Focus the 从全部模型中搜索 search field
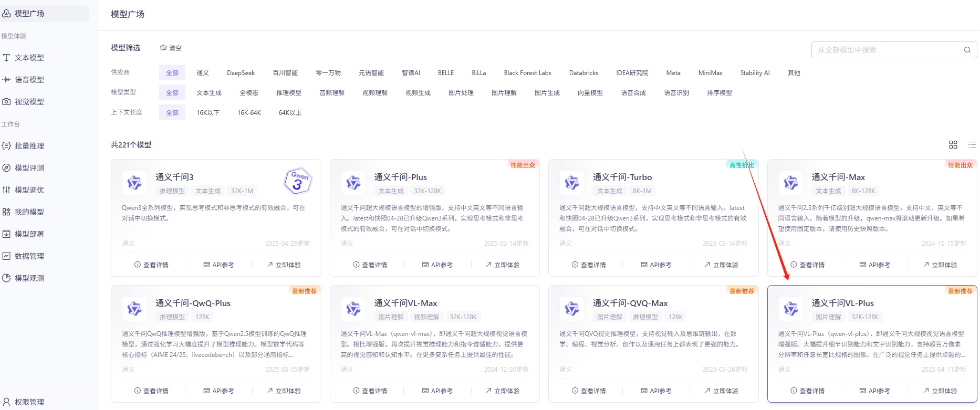 (894, 50)
